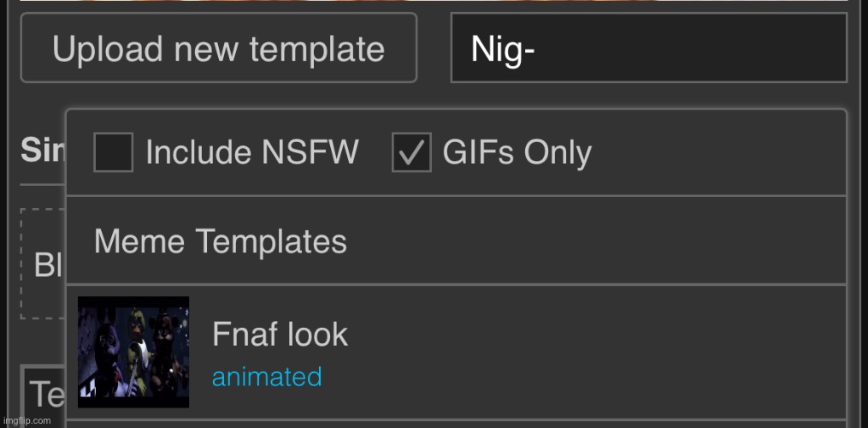The image size is (868, 428).
Task: Click the checkmark icon beside GIFs Only
Action: (x=411, y=153)
